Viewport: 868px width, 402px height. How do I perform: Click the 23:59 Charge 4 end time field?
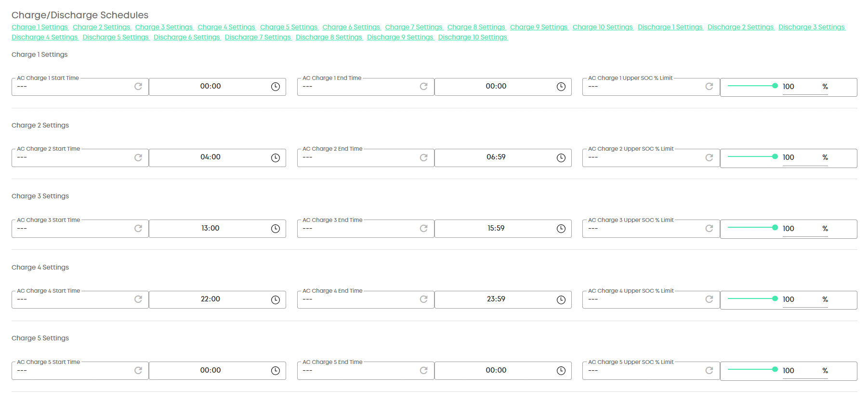pos(496,299)
